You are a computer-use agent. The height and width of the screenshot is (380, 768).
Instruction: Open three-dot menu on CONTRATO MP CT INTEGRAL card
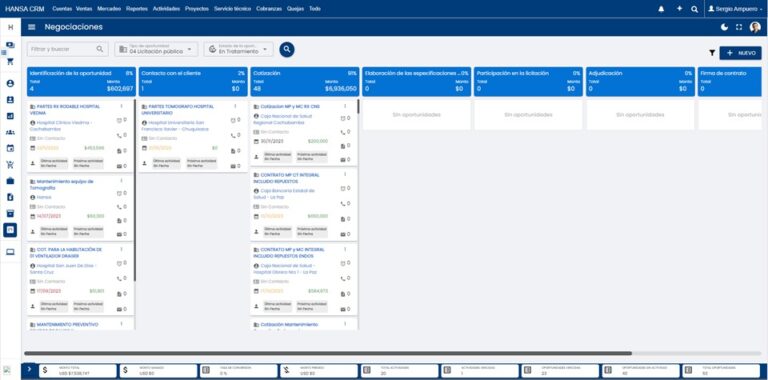[345, 174]
